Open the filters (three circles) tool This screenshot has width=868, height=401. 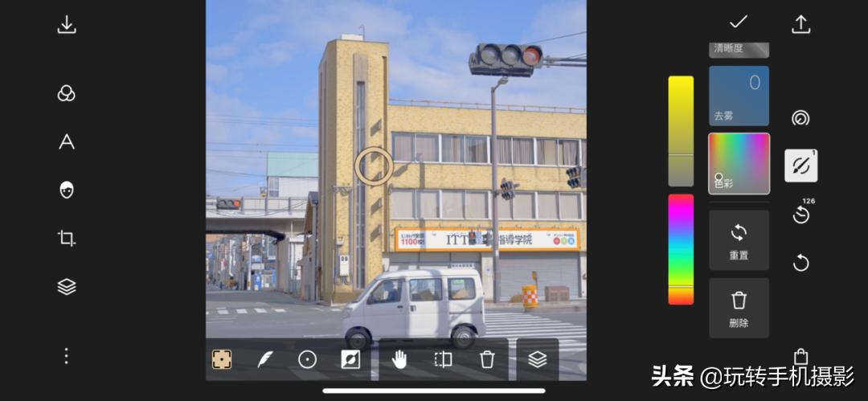[x=67, y=93]
